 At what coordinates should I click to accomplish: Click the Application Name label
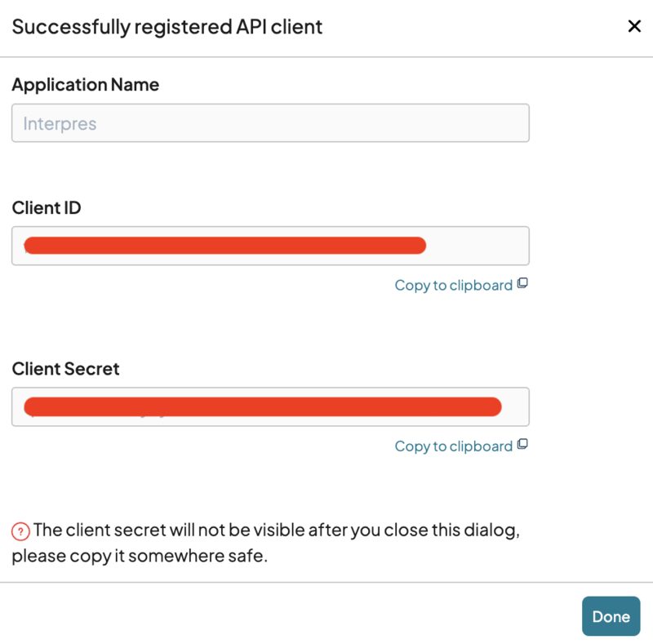pos(86,85)
